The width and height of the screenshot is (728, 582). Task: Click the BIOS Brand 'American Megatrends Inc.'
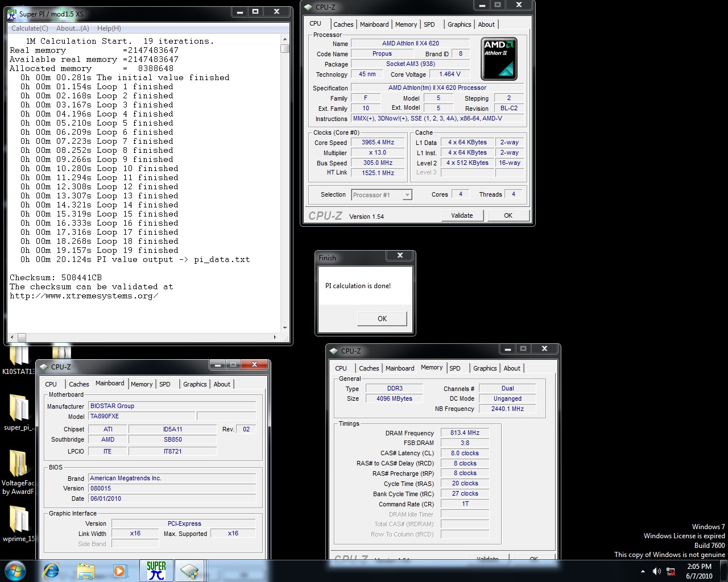[172, 478]
